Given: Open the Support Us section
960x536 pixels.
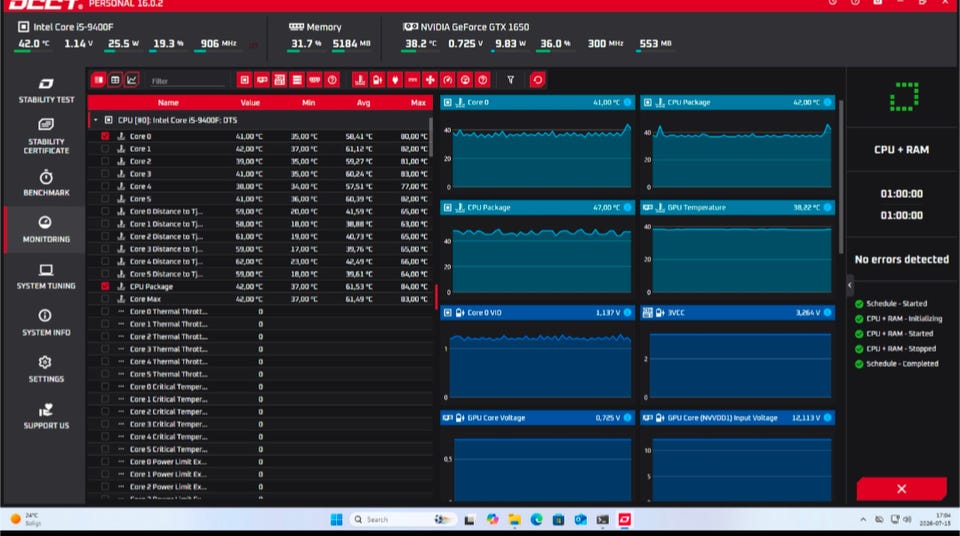Looking at the screenshot, I should coord(46,417).
